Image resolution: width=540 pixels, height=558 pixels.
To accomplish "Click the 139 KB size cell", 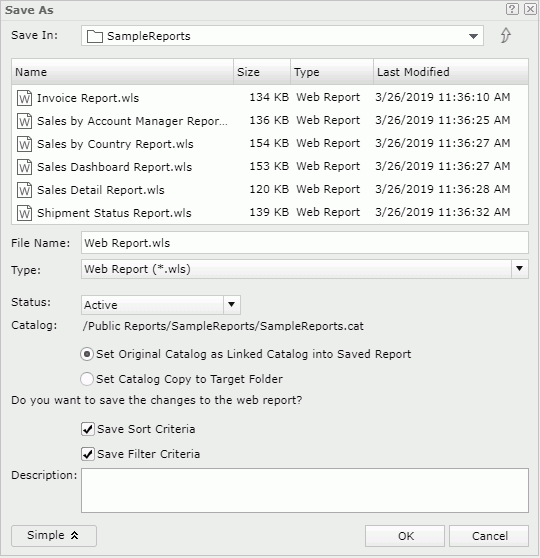I will tap(269, 212).
